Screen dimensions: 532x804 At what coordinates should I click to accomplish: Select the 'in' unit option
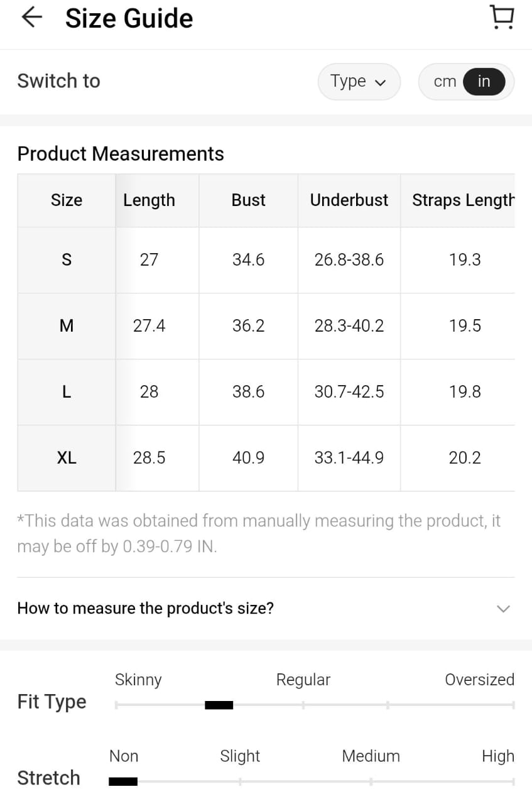(484, 82)
